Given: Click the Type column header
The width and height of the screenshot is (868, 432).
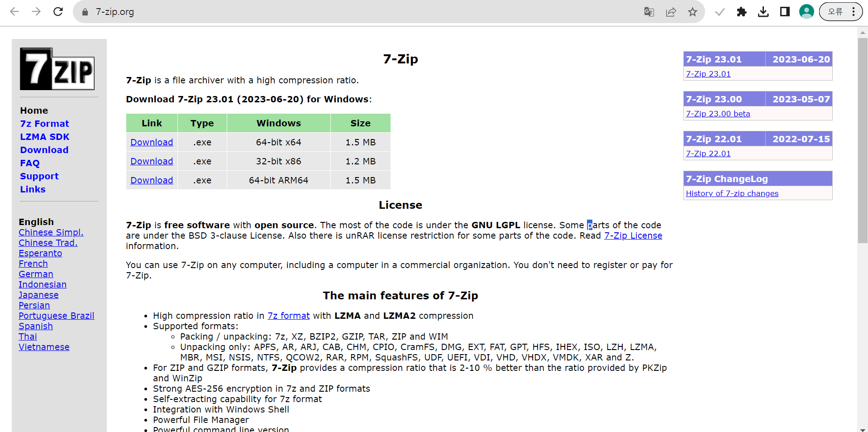Looking at the screenshot, I should 202,123.
